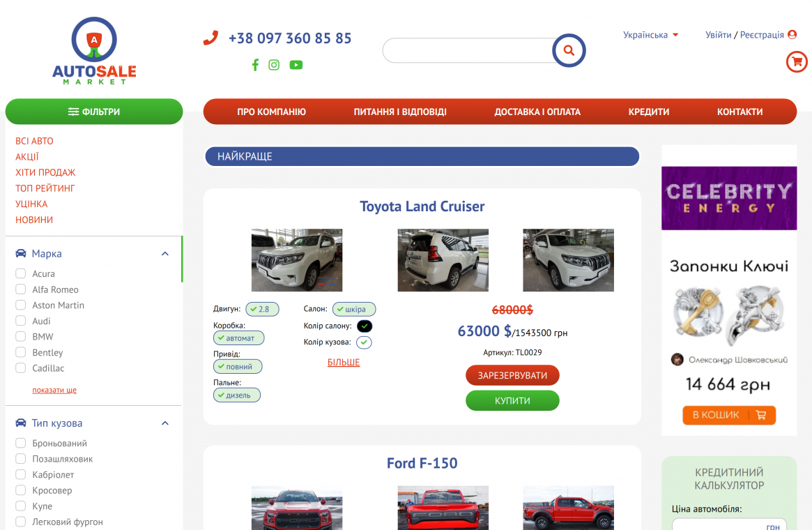Collapse the Тип кузова filter section
812x530 pixels.
(165, 423)
